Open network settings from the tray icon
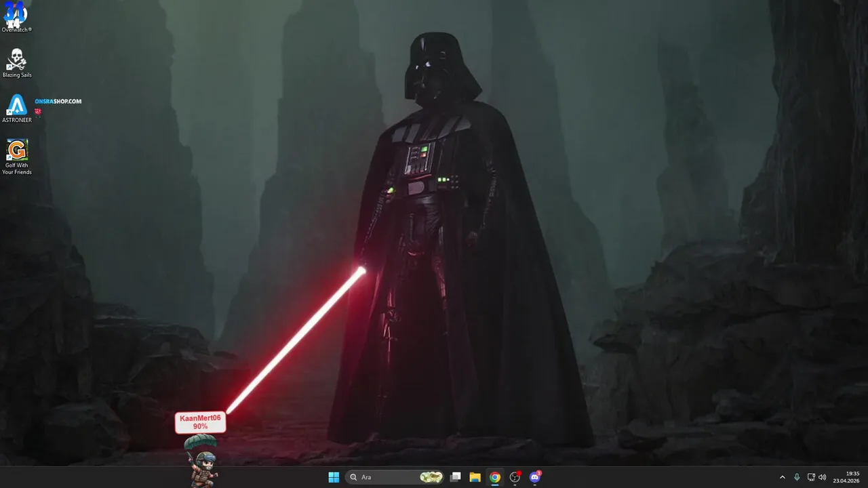Image resolution: width=868 pixels, height=488 pixels. (x=810, y=477)
